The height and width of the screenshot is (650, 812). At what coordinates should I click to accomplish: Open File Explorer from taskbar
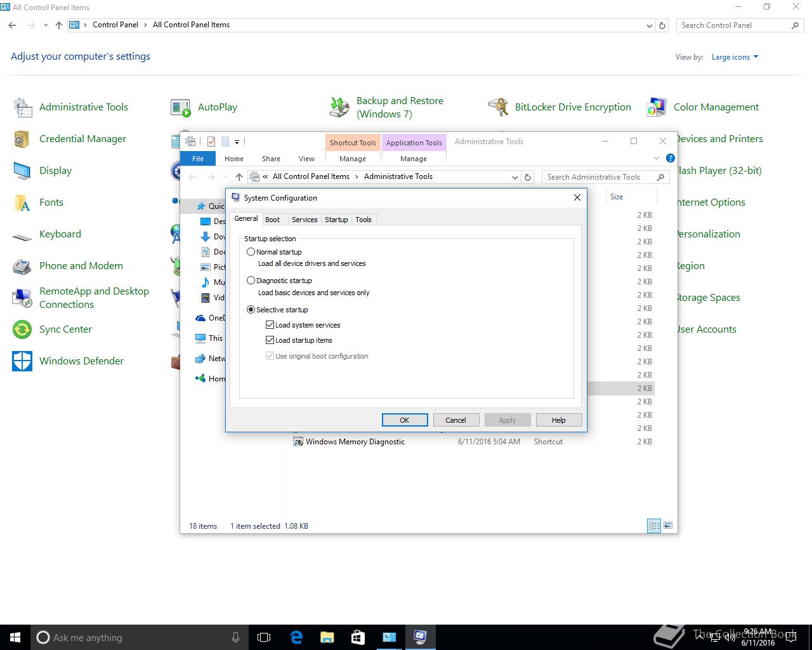[327, 637]
